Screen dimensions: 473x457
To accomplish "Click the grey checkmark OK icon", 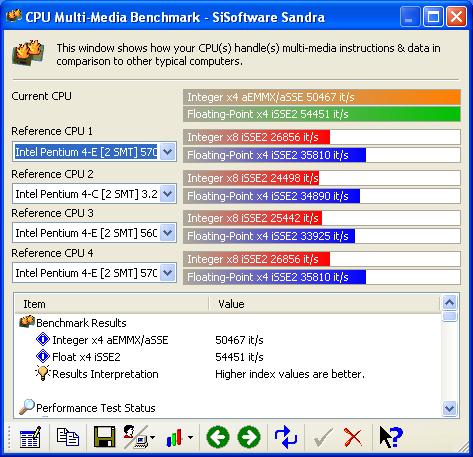I will pos(323,437).
